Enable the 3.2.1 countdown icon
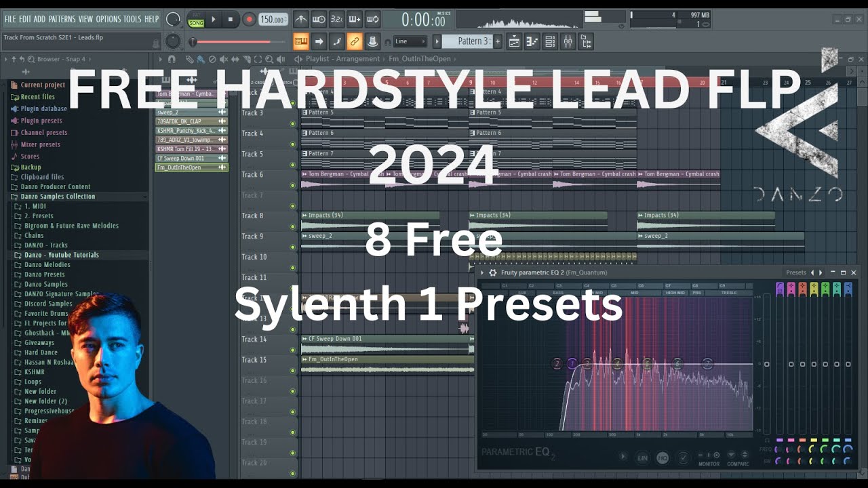The height and width of the screenshot is (488, 868). (x=336, y=20)
